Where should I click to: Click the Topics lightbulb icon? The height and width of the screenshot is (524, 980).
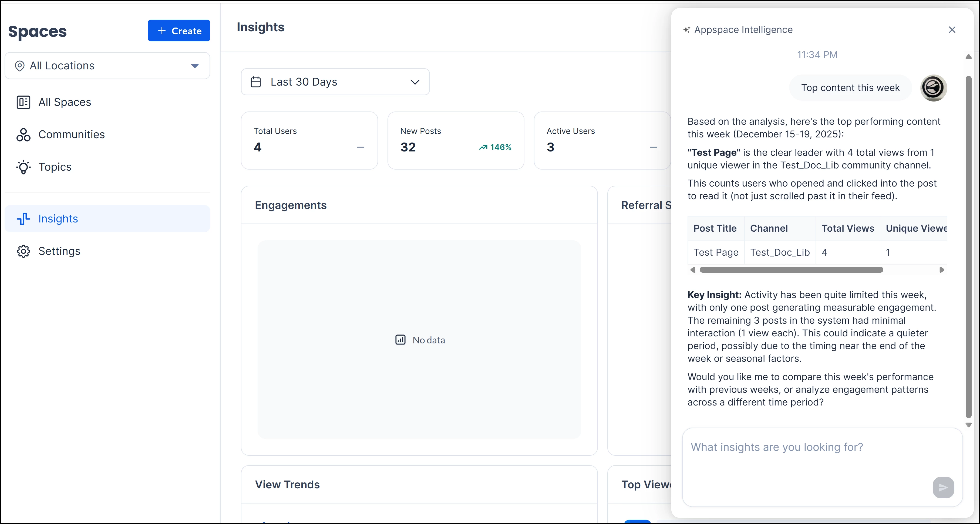pyautogui.click(x=23, y=167)
